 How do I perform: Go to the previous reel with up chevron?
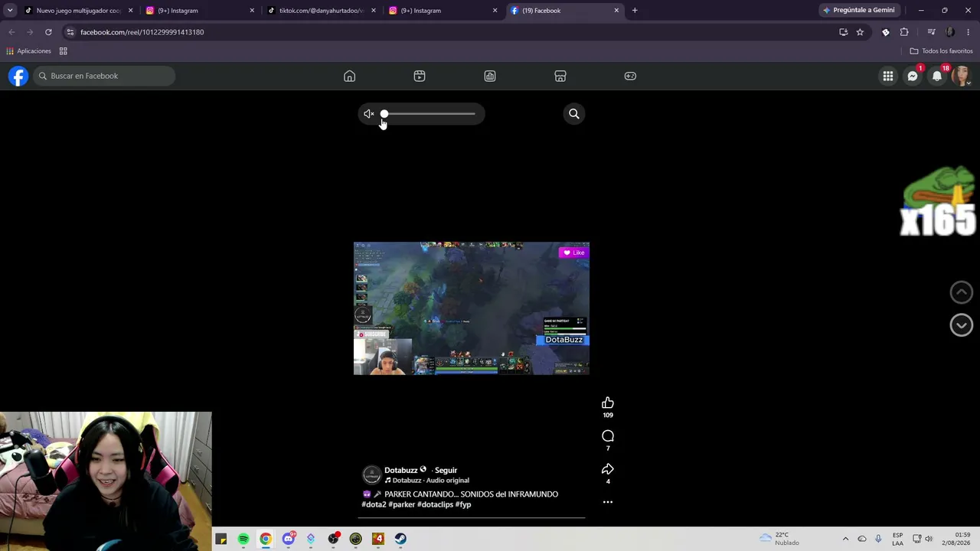pos(962,292)
